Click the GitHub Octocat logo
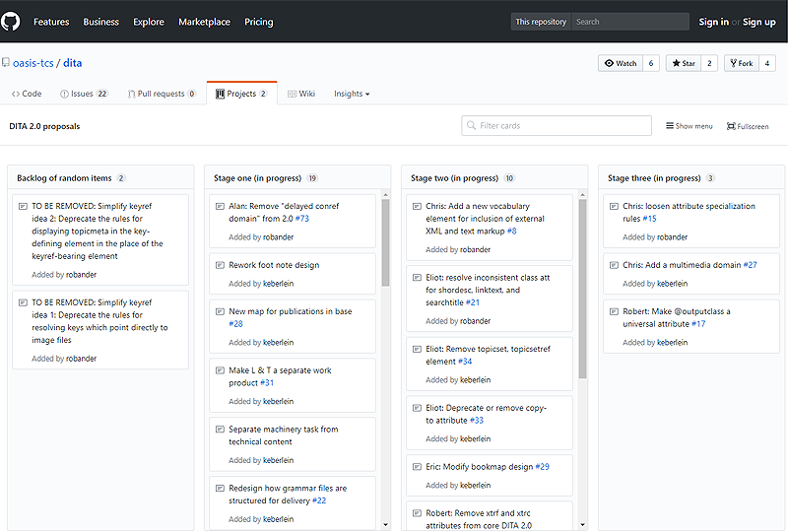 point(11,22)
